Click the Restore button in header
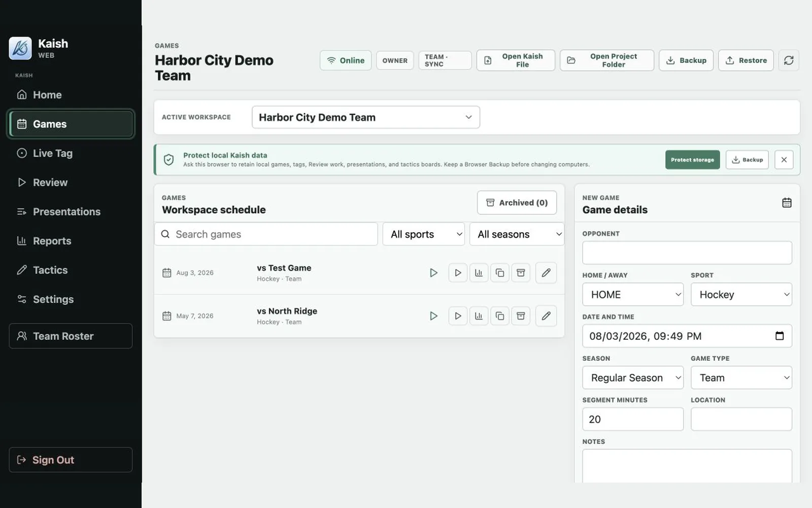812x508 pixels. point(746,60)
